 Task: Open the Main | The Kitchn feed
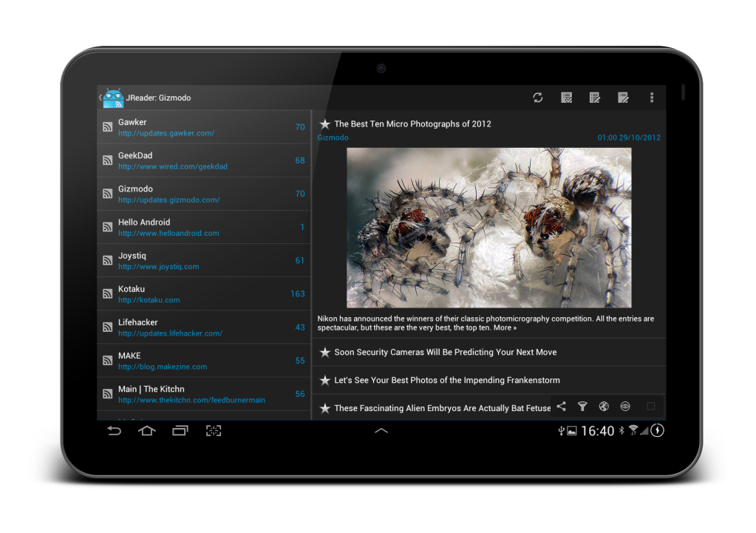204,393
